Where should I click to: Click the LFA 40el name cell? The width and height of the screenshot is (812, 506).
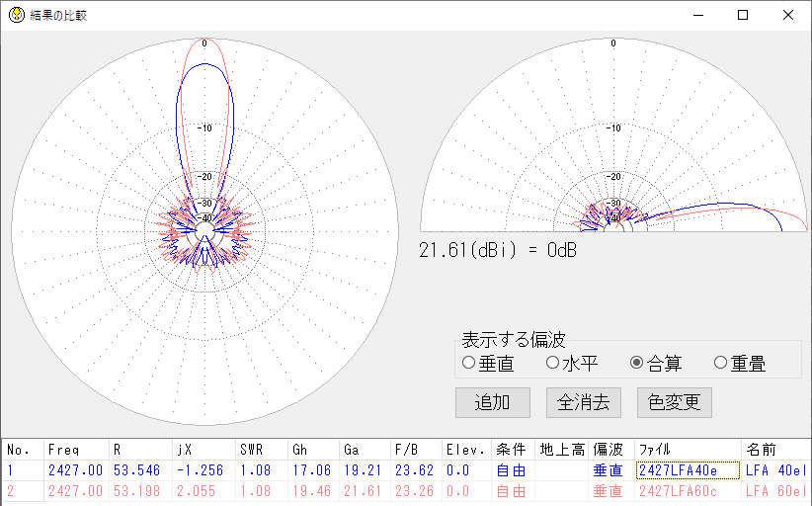[x=774, y=470]
